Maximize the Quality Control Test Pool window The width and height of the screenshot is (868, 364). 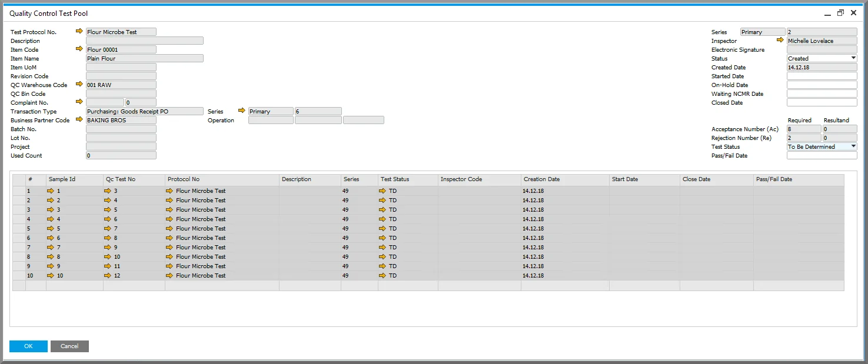[840, 13]
